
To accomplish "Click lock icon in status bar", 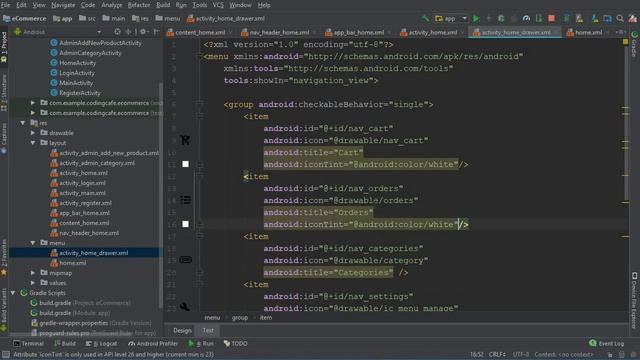I will 610,355.
